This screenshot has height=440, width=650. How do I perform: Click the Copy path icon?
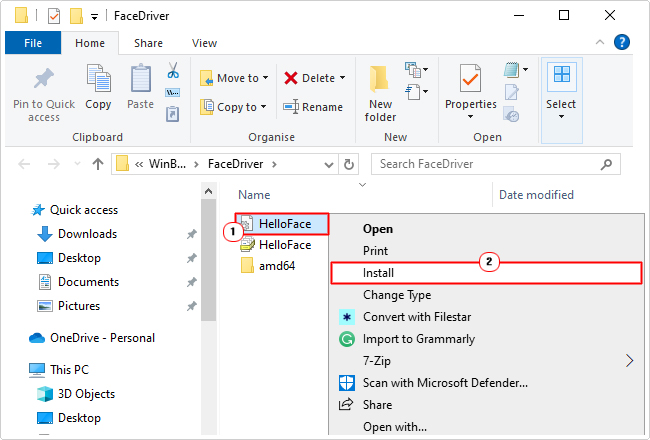[172, 92]
